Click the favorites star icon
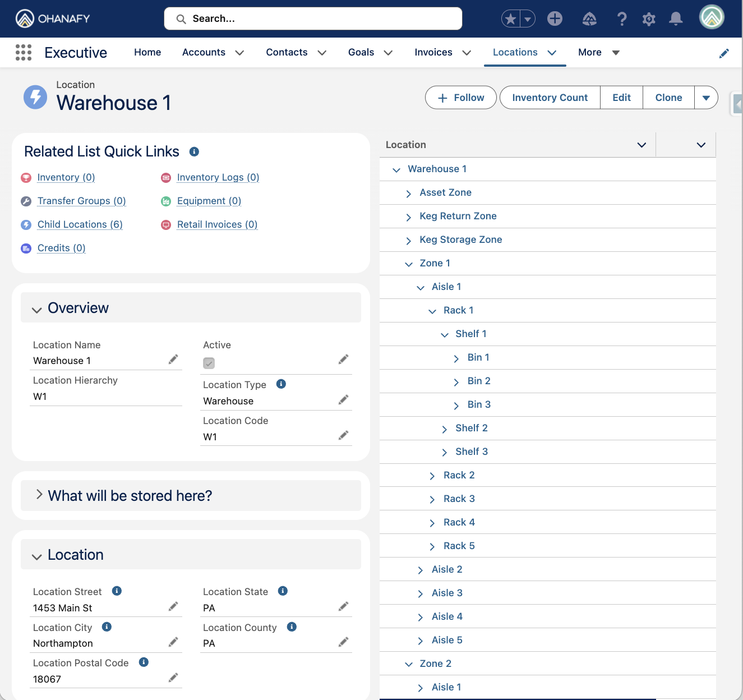 pos(510,19)
